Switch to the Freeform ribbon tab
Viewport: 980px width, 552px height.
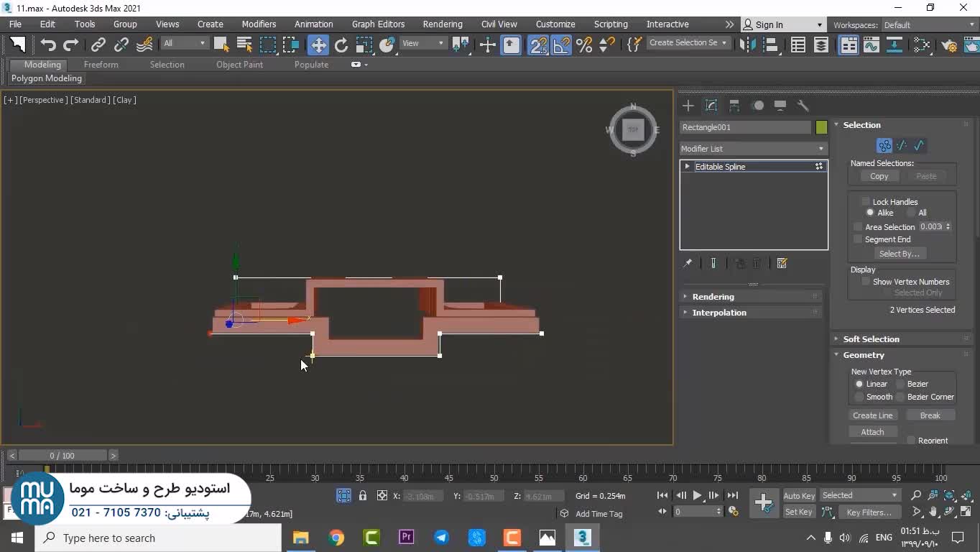point(101,65)
